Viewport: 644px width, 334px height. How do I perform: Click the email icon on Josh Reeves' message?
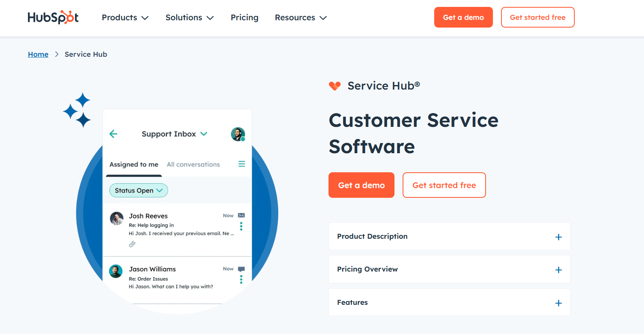[x=241, y=215]
